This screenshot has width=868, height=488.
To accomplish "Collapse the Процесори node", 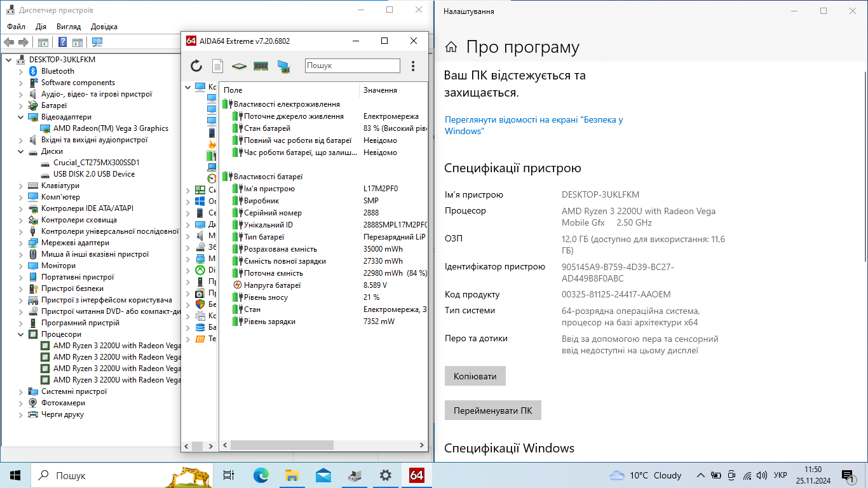I will point(21,334).
